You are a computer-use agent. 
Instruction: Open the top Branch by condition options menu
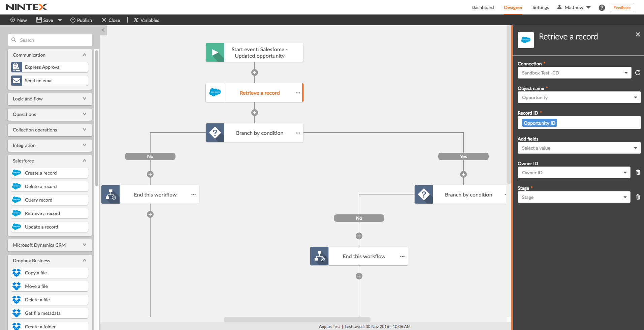(298, 133)
